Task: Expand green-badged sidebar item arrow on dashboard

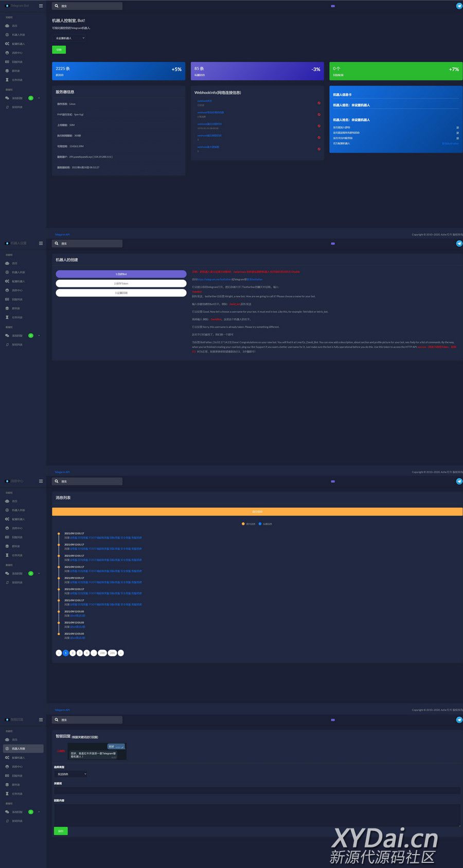Action: pos(39,98)
